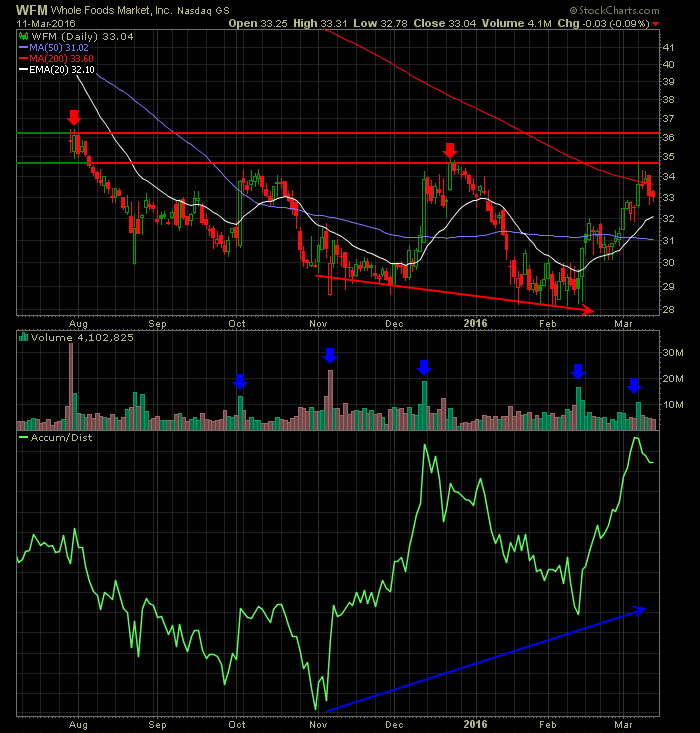Click the Feb label below the Accum/Dist panel
The height and width of the screenshot is (733, 700).
pos(548,725)
